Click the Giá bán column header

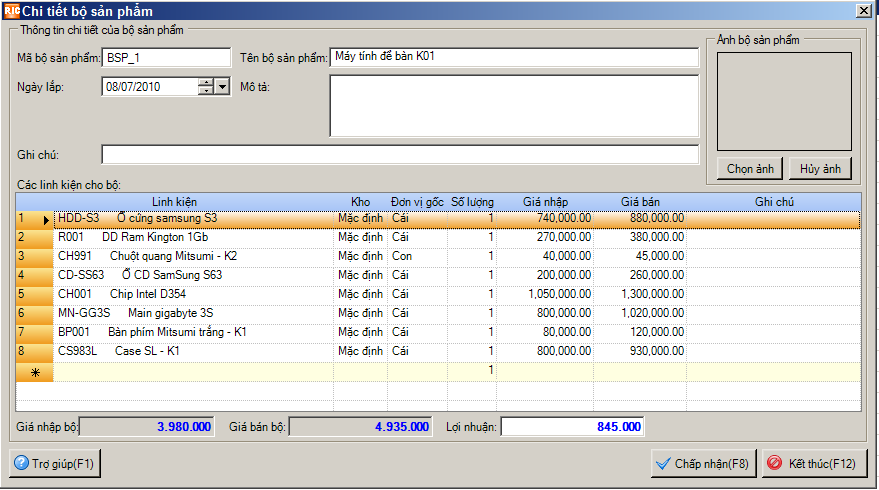pyautogui.click(x=640, y=202)
